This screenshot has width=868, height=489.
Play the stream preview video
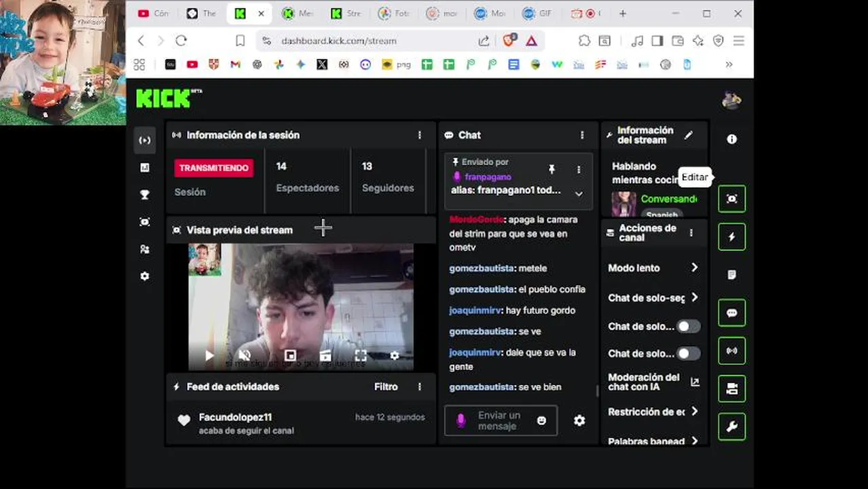tap(209, 355)
